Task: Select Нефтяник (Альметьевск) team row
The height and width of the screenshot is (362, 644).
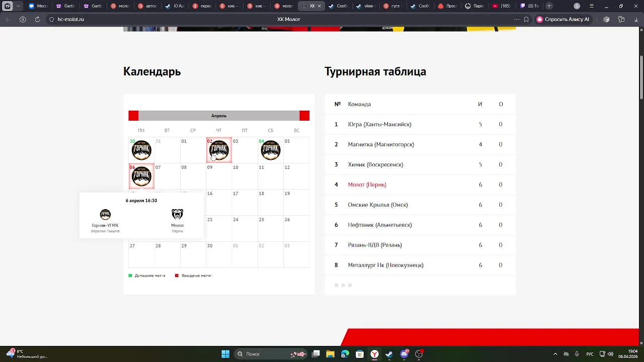Action: click(x=420, y=225)
